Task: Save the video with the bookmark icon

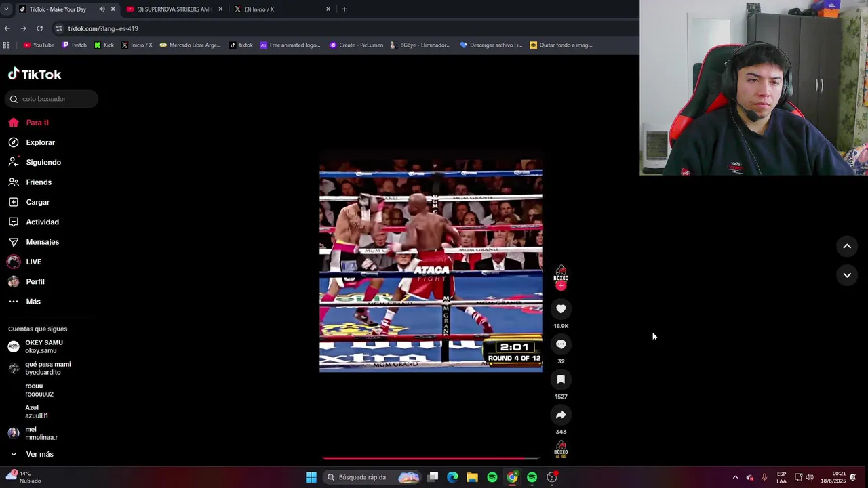Action: click(561, 380)
